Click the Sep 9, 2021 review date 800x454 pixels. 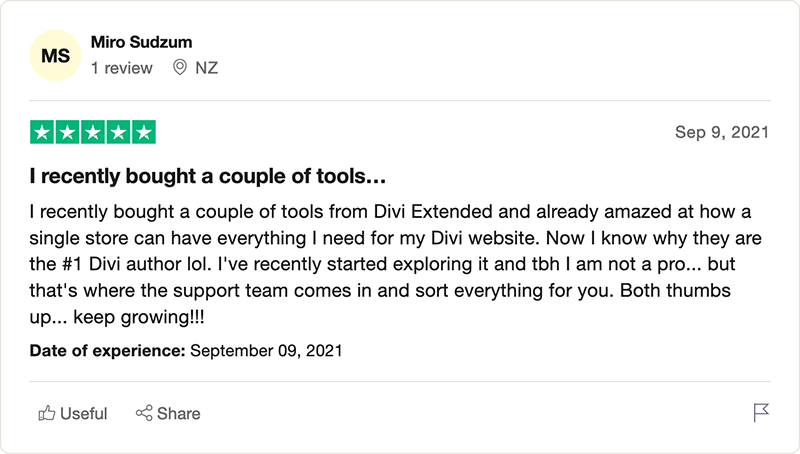click(722, 132)
